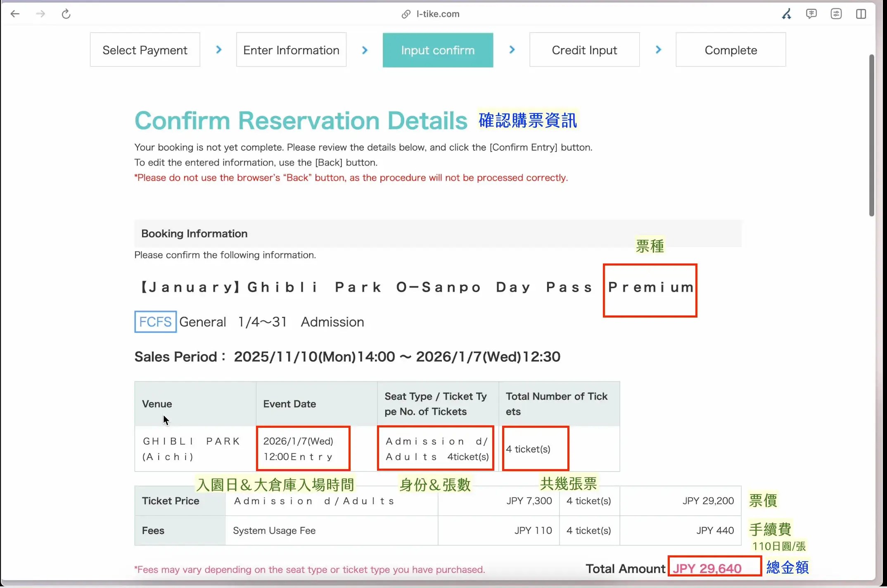Open the sliders settings icon
This screenshot has width=887, height=588.
[836, 14]
